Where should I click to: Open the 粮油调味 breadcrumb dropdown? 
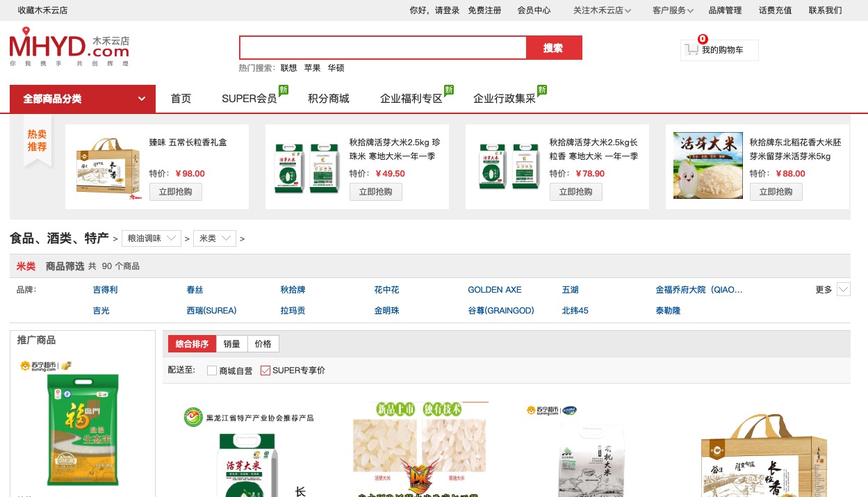point(152,238)
